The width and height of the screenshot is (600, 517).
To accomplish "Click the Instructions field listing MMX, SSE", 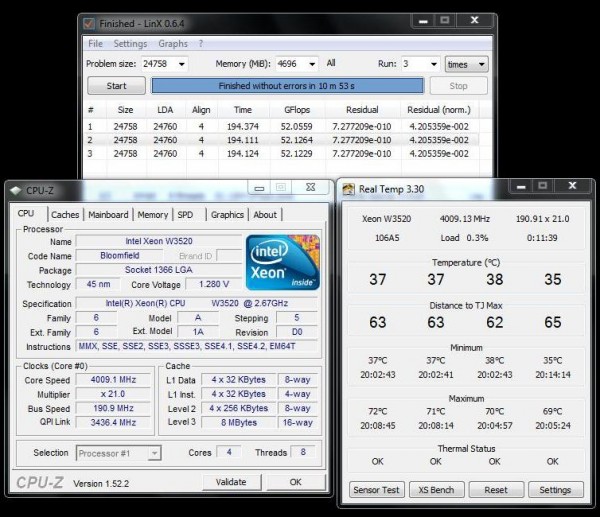I will tap(197, 346).
